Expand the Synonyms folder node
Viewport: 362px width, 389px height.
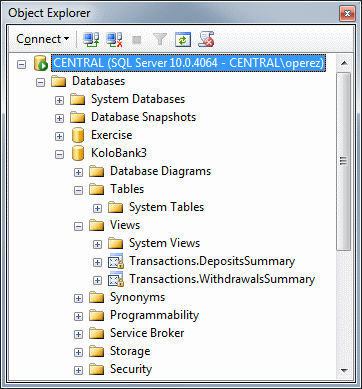[x=78, y=298]
